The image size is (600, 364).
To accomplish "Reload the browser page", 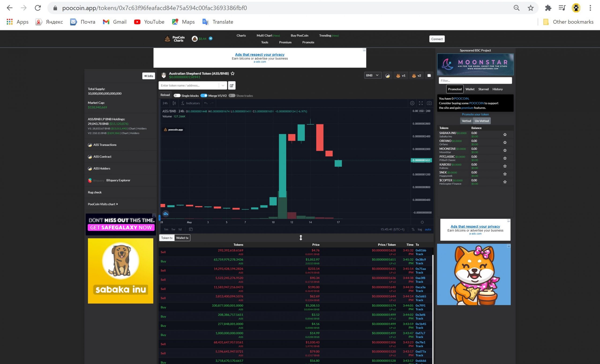I will point(38,8).
